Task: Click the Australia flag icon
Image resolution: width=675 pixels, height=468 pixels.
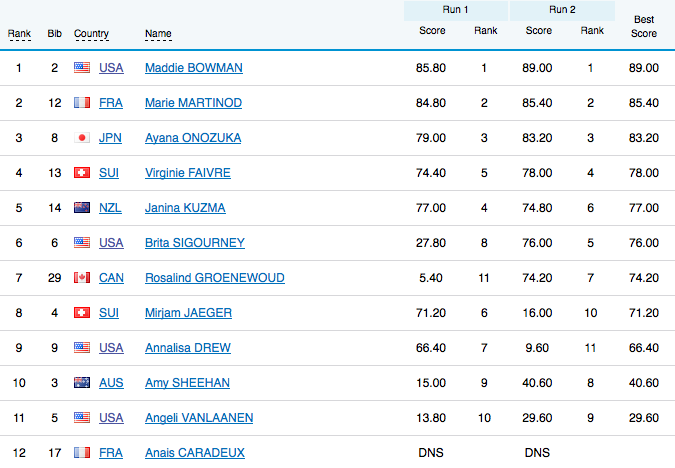Action: tap(82, 383)
